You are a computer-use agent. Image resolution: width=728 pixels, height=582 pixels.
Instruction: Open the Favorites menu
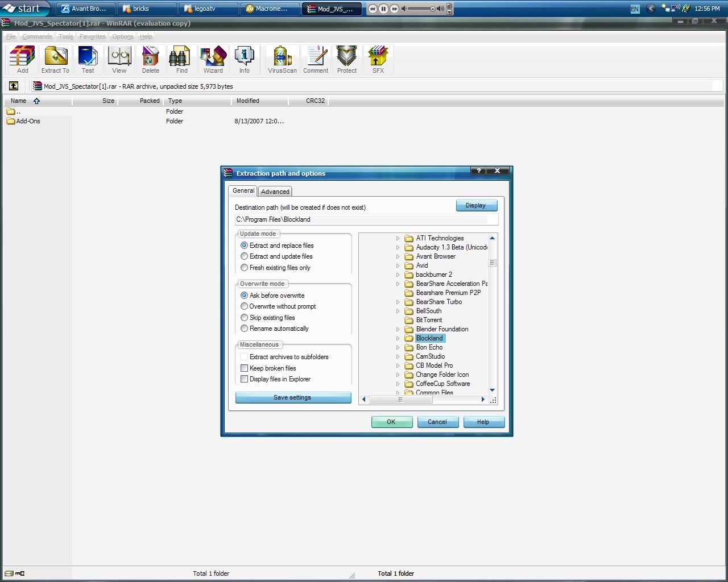tap(92, 36)
